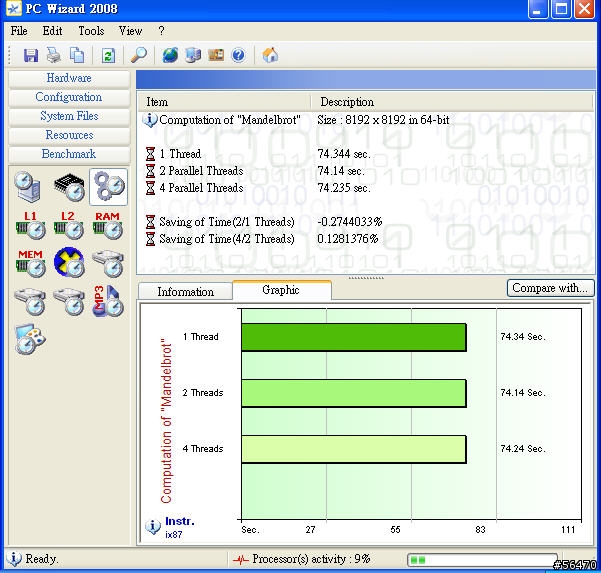Open the System Files section
The height and width of the screenshot is (573, 601).
tap(69, 116)
